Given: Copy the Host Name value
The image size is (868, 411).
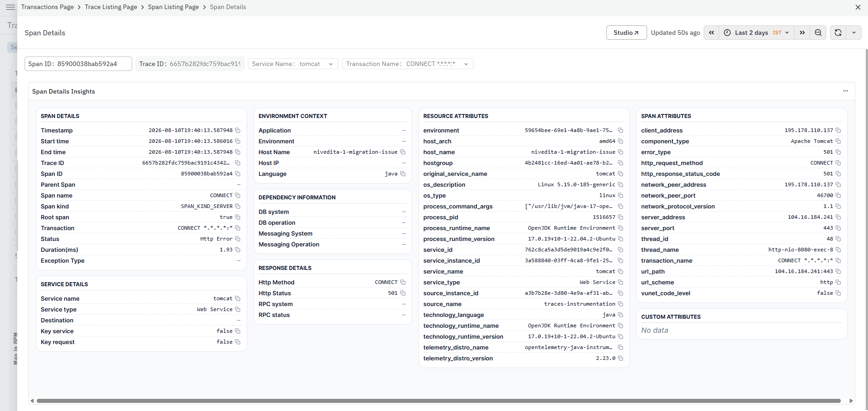Looking at the screenshot, I should (x=403, y=152).
